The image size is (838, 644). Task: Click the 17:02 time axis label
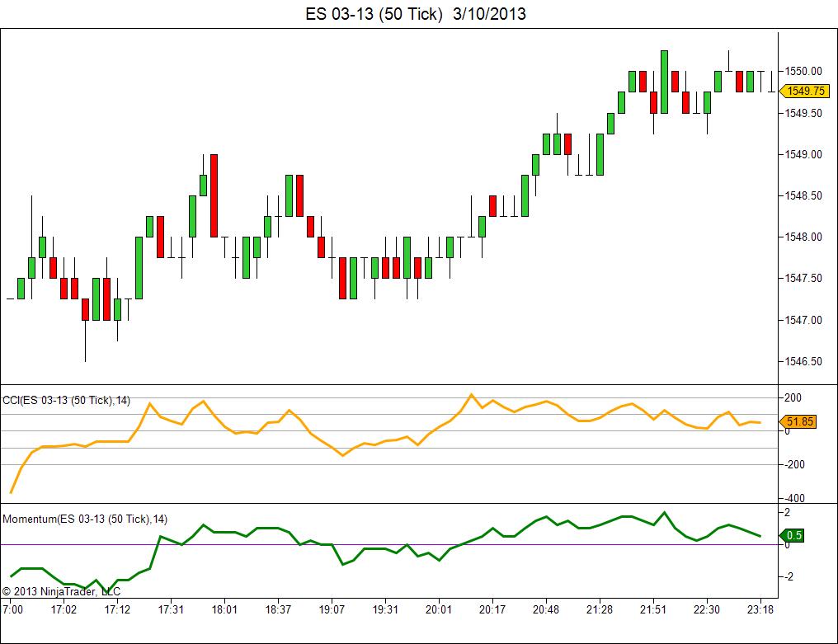[64, 610]
